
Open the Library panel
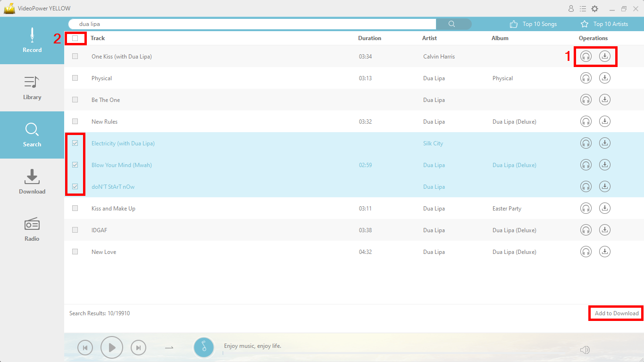click(x=32, y=88)
